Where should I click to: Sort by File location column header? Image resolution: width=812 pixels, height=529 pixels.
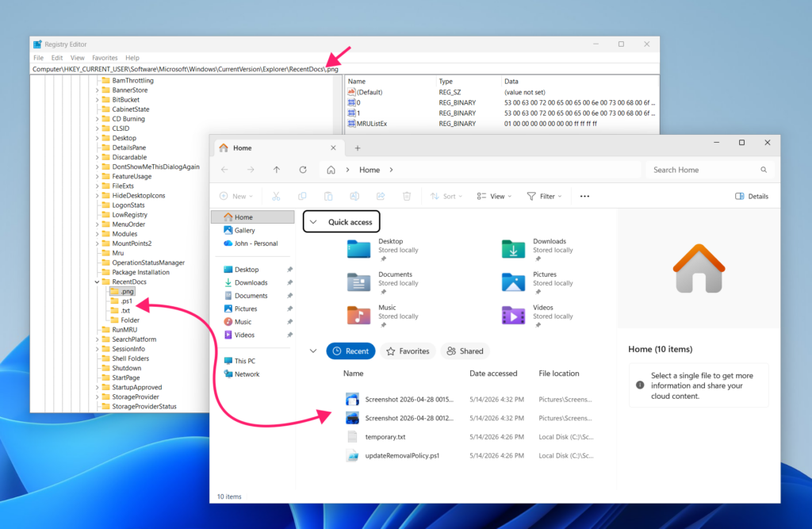coord(559,373)
